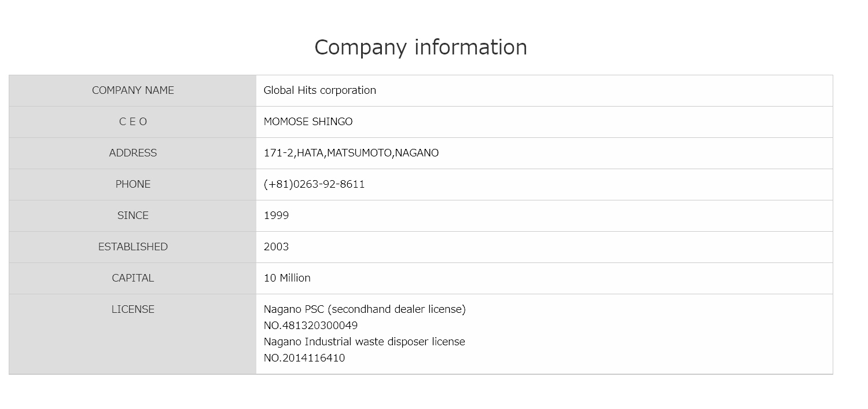Select the ESTABLISHED label cell
This screenshot has width=868, height=409.
click(x=133, y=247)
